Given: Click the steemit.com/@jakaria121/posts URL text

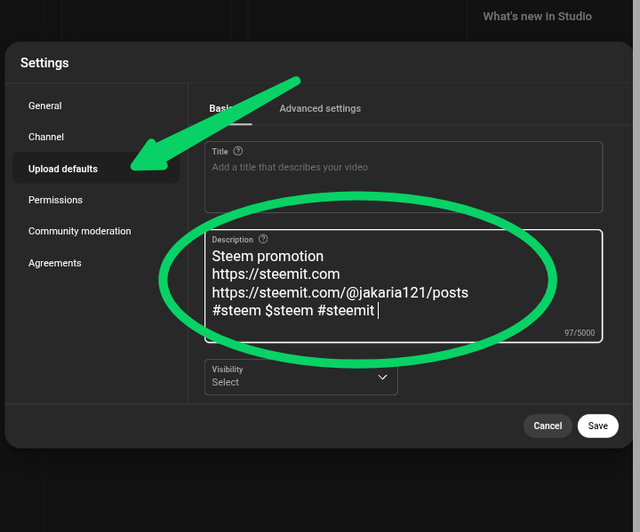Looking at the screenshot, I should (x=340, y=292).
